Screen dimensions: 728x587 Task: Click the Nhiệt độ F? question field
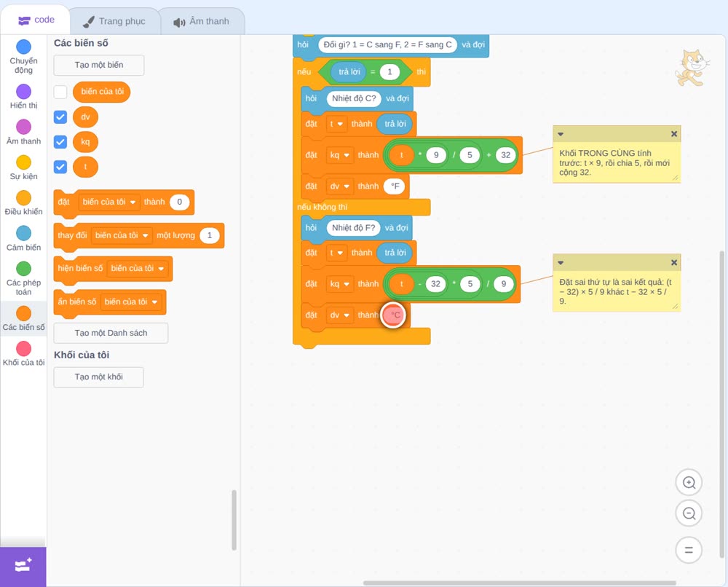pos(353,227)
